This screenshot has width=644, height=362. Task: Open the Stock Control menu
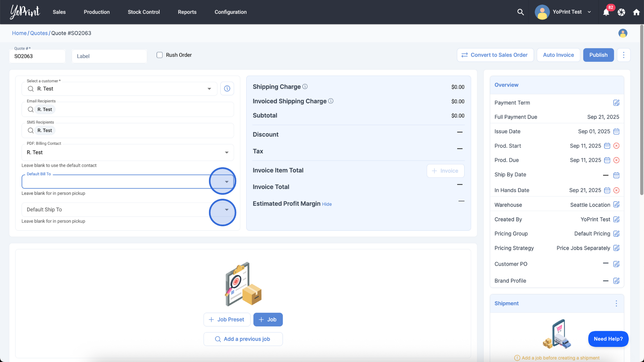tap(144, 12)
